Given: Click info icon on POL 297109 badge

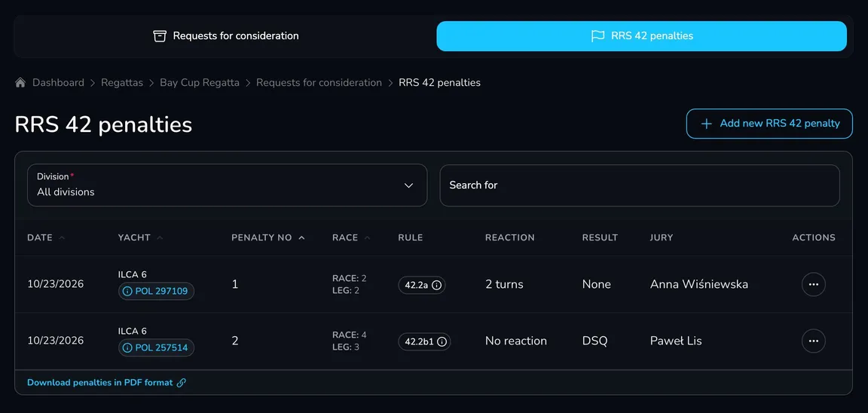Looking at the screenshot, I should (127, 291).
